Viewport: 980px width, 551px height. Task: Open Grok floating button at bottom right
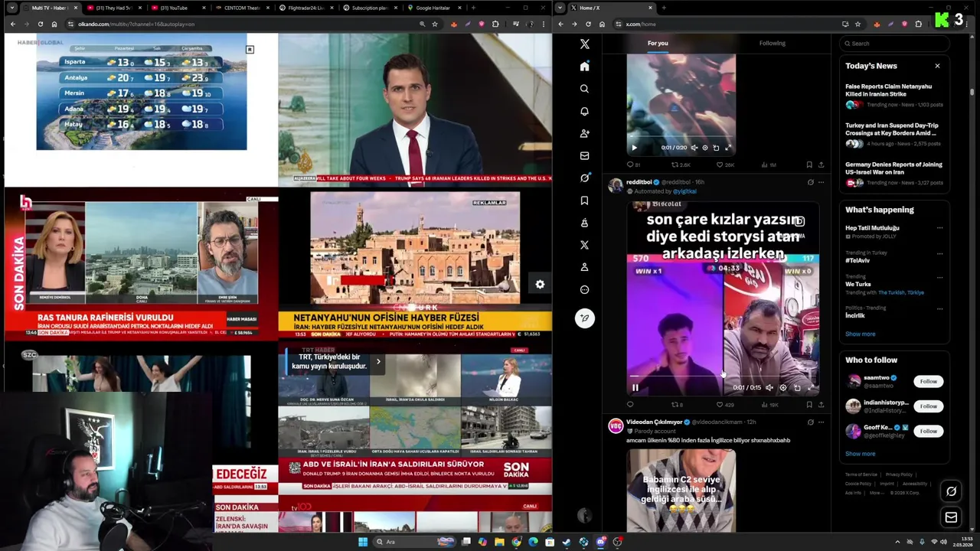951,491
